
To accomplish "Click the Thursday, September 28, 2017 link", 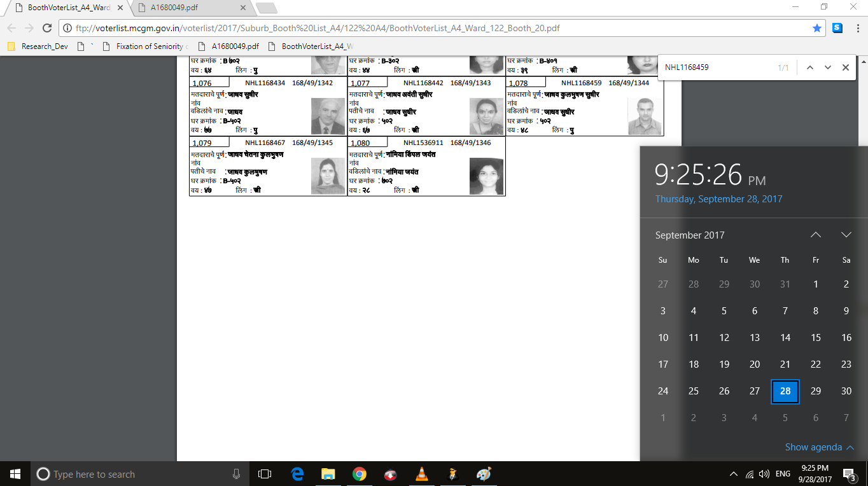I will [x=718, y=199].
